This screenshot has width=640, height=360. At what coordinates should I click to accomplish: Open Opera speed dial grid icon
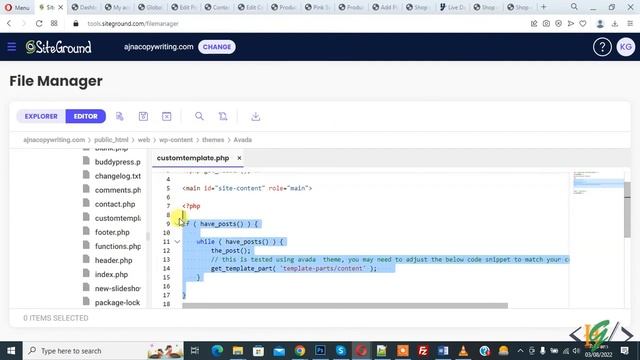[54, 24]
